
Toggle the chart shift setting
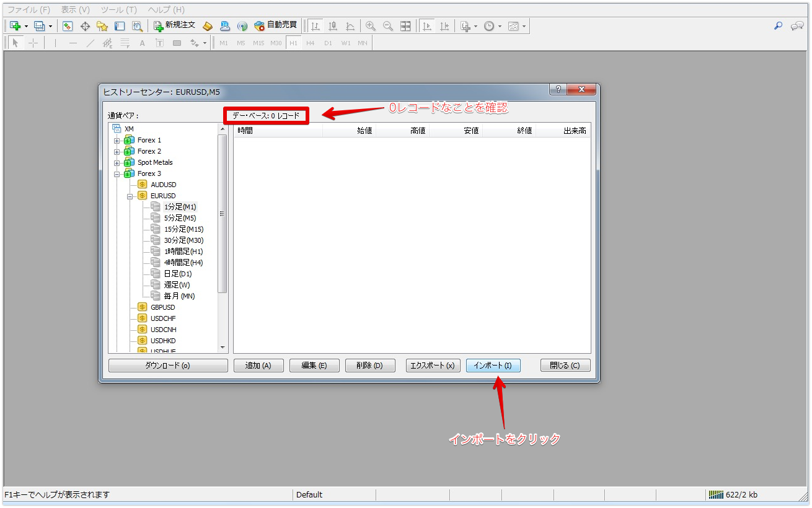coord(443,25)
